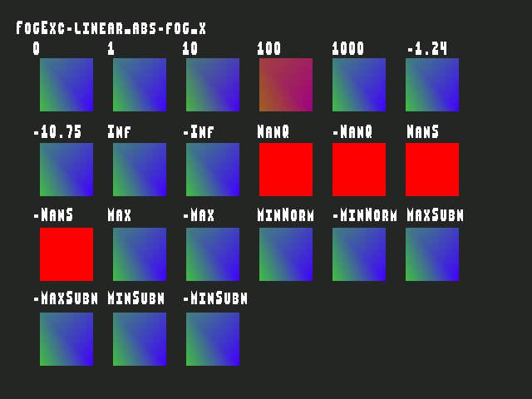The image size is (532, 399).
Task: Click the label text 10
Action: [190, 48]
